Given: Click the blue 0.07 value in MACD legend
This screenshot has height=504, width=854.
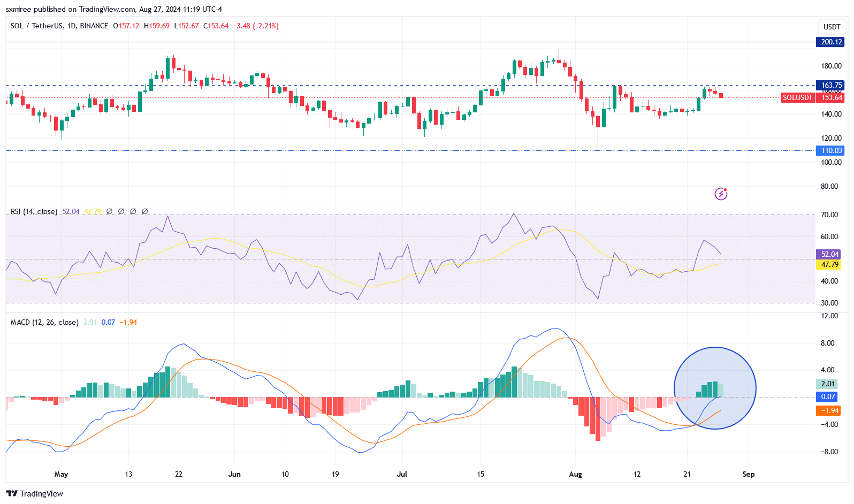Looking at the screenshot, I should tap(108, 322).
